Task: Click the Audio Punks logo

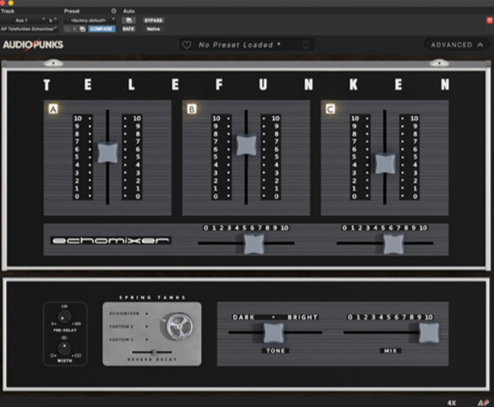Action: [x=33, y=45]
